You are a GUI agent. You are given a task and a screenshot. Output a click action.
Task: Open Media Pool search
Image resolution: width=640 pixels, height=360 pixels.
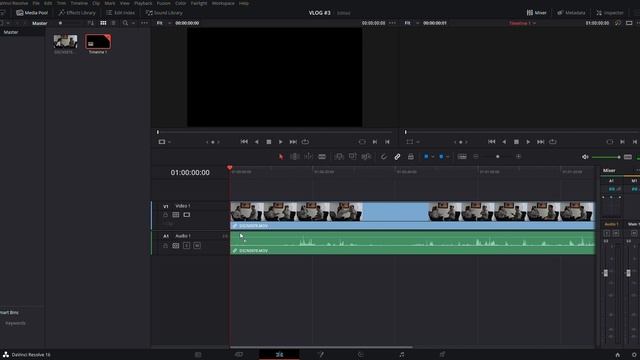click(125, 23)
